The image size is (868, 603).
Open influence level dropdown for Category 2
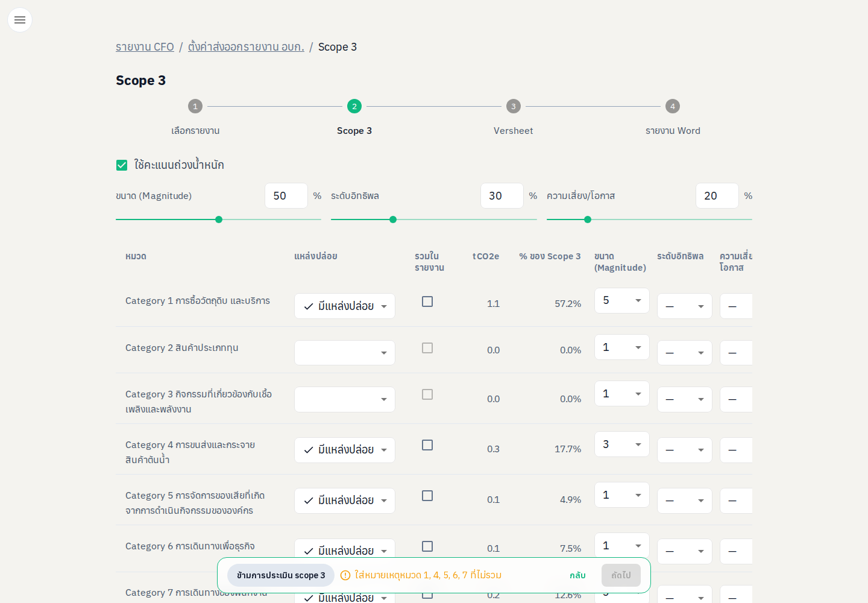(x=685, y=353)
